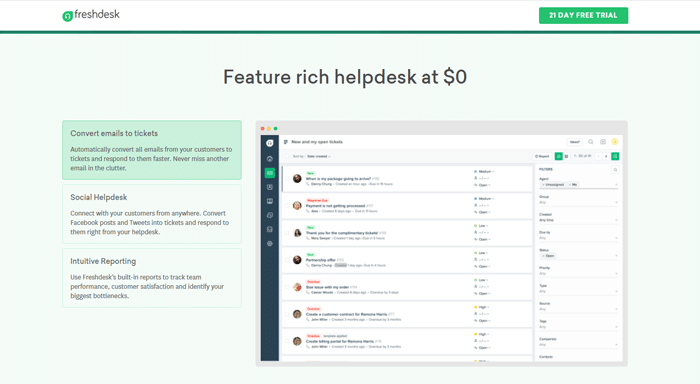This screenshot has width=700, height=384.
Task: Go to next page of tickets
Action: 606,156
